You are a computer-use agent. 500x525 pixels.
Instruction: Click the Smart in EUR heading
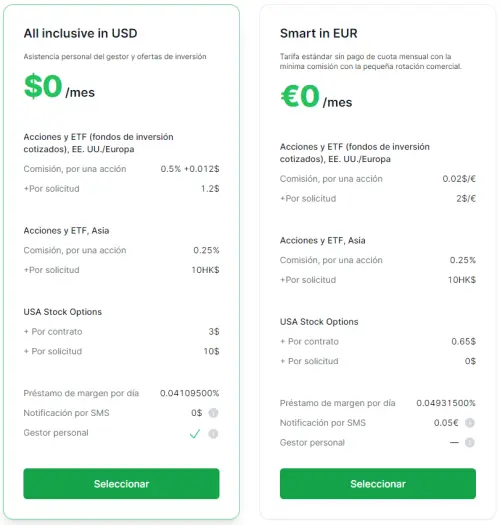(319, 33)
